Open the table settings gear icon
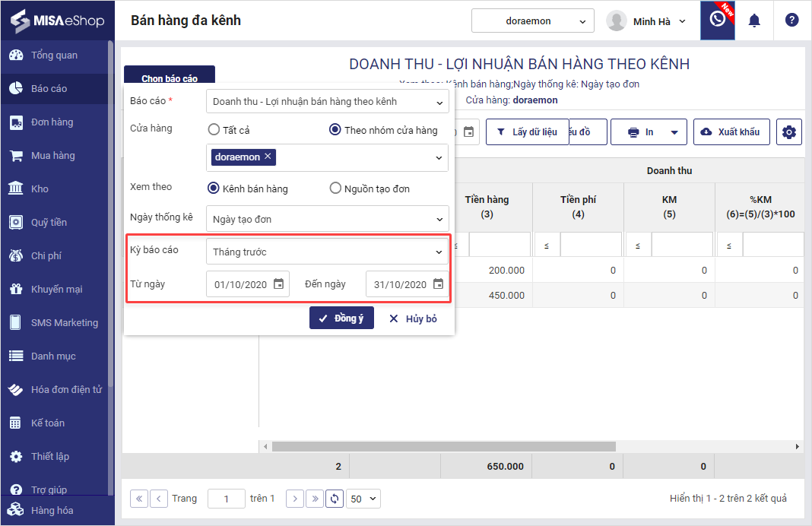 coord(789,132)
